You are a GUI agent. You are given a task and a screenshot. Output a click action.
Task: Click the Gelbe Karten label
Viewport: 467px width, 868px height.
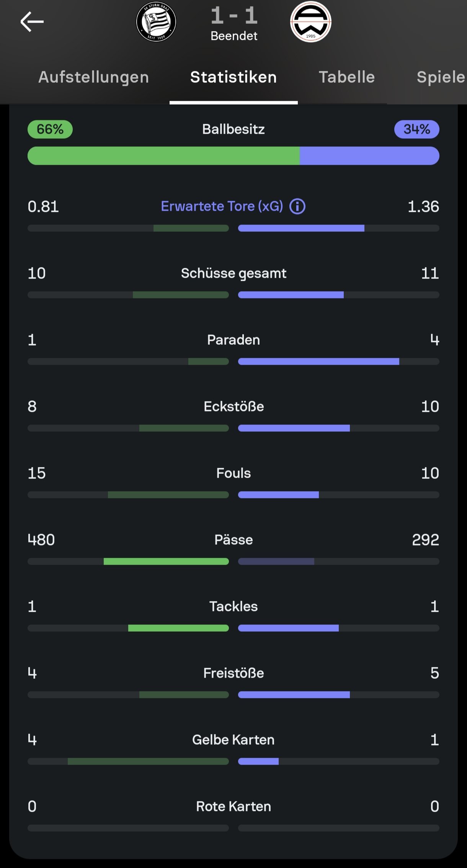point(233,740)
